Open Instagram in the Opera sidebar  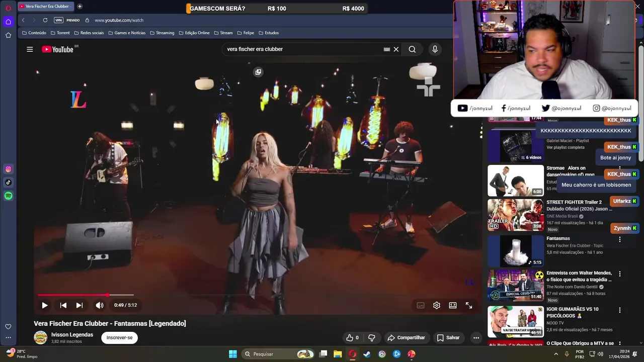click(x=8, y=169)
